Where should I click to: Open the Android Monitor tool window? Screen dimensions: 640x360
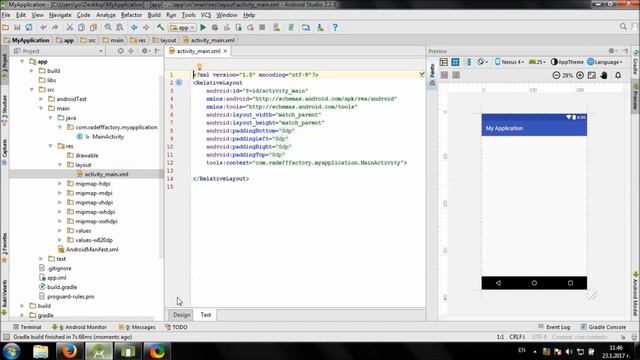pyautogui.click(x=80, y=327)
